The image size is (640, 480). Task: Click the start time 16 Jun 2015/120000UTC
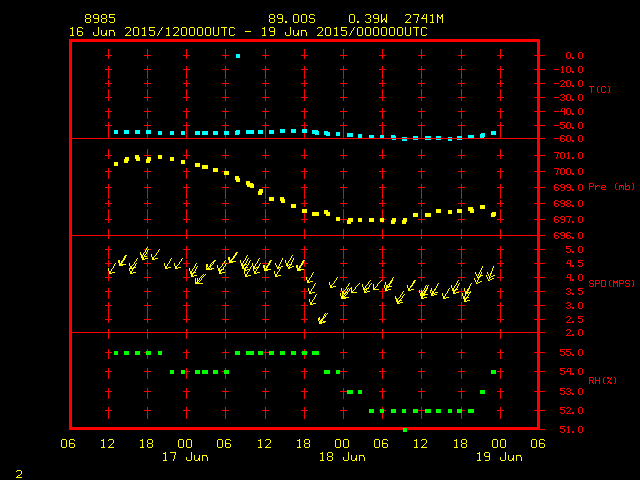click(x=152, y=32)
